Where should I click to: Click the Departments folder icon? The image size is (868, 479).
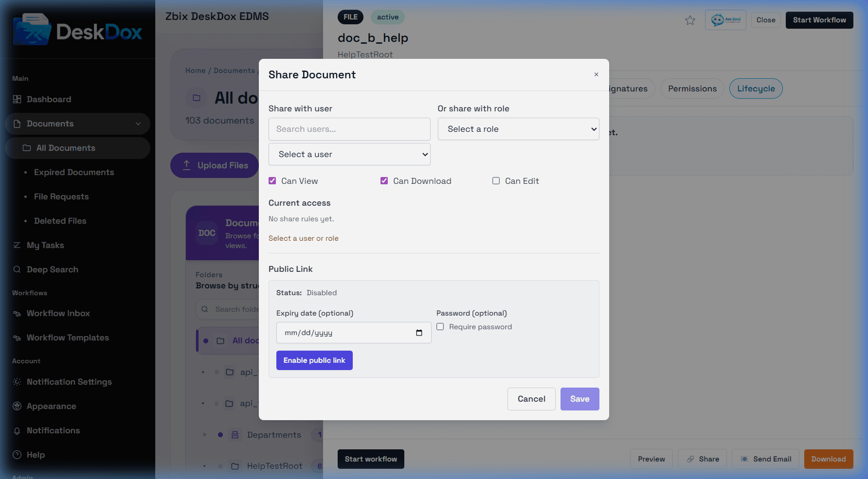point(235,435)
